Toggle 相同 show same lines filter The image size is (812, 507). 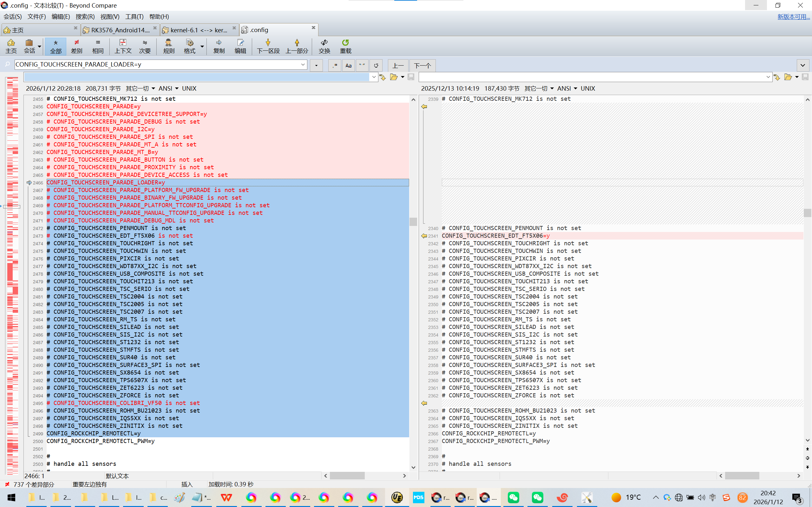coord(98,46)
